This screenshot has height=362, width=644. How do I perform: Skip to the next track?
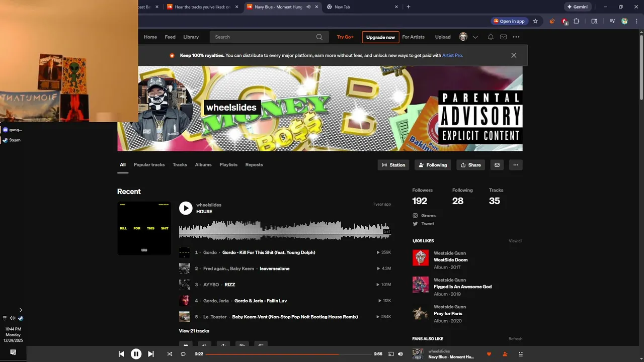point(150,354)
